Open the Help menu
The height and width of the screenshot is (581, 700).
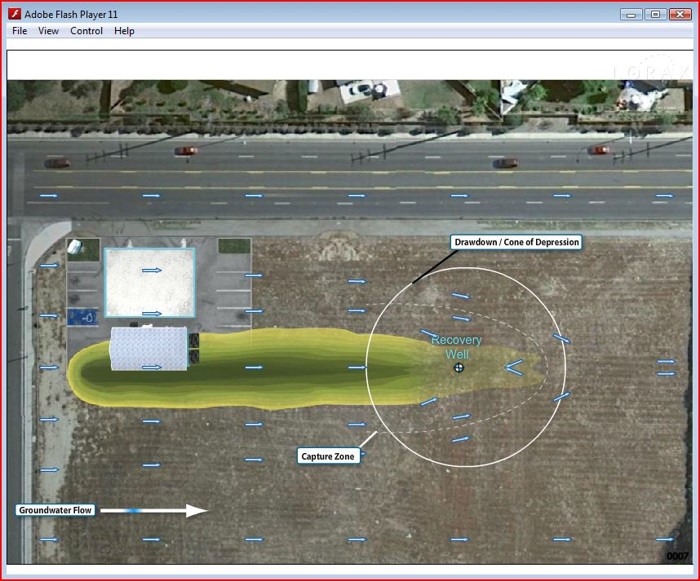point(124,31)
